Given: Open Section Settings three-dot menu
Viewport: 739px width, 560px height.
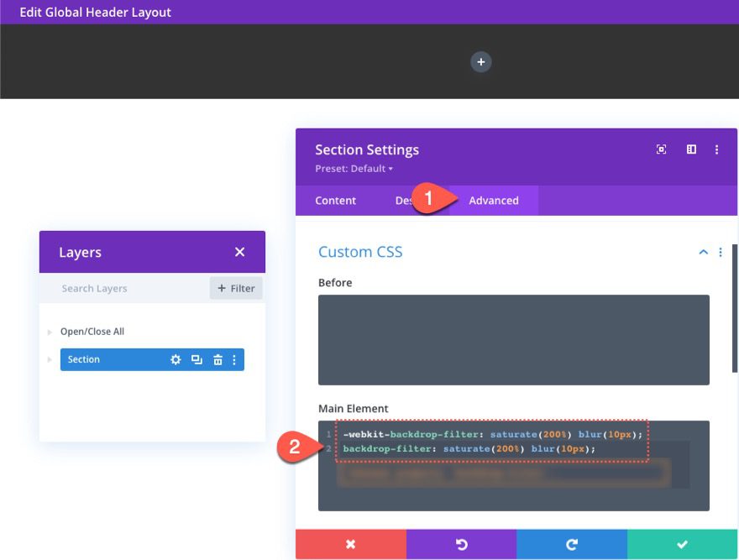Looking at the screenshot, I should (716, 149).
